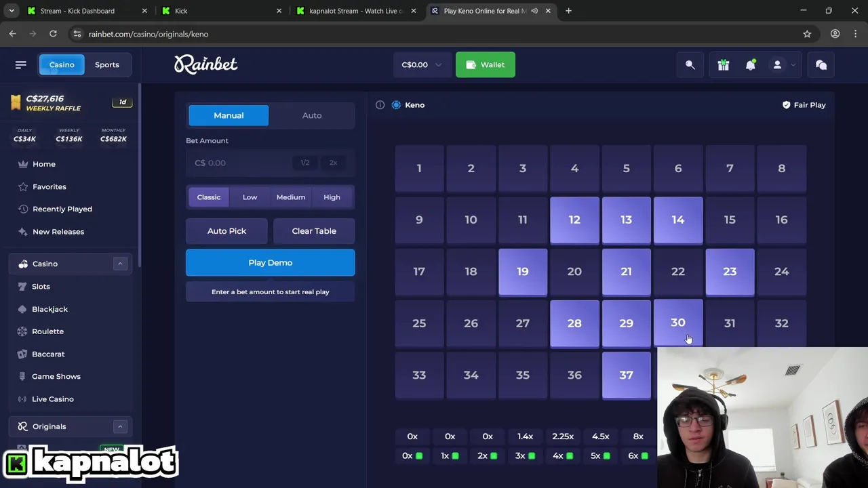This screenshot has height=488, width=868.
Task: Collapse the Casino sidebar section
Action: pos(120,264)
